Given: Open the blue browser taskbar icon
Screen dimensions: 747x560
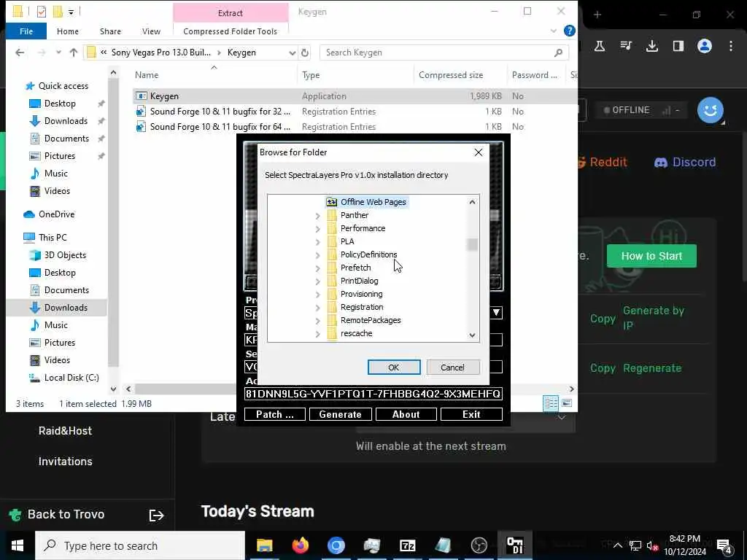Looking at the screenshot, I should 336,545.
